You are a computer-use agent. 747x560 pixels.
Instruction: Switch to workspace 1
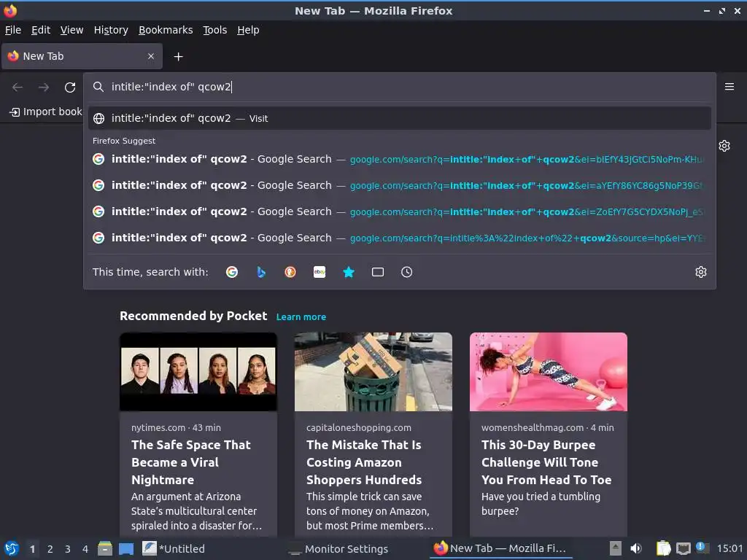pos(32,549)
